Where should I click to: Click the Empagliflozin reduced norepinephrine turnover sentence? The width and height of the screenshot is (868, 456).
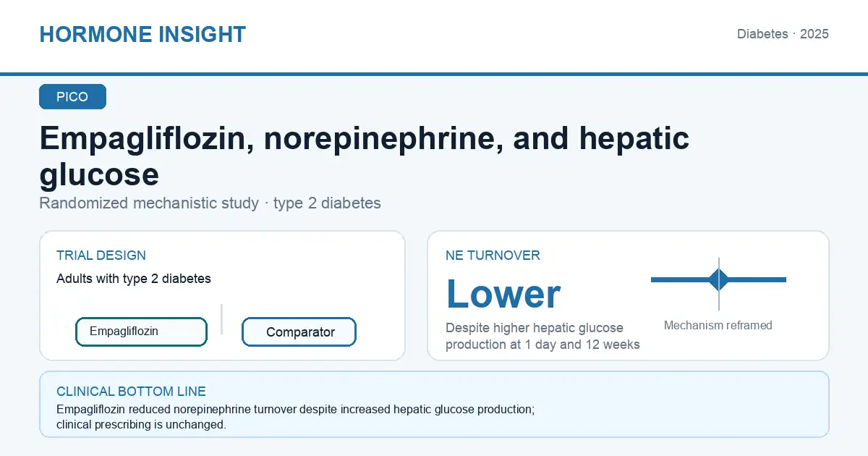(x=295, y=410)
